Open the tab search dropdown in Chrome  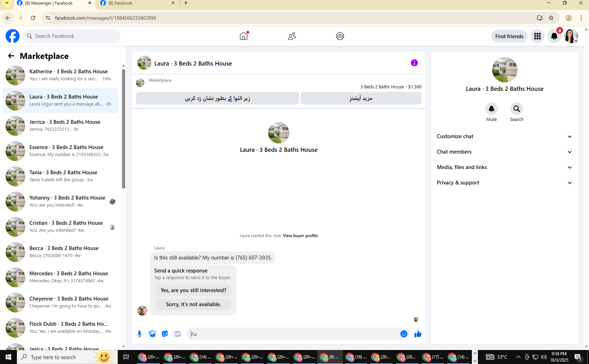7,3
